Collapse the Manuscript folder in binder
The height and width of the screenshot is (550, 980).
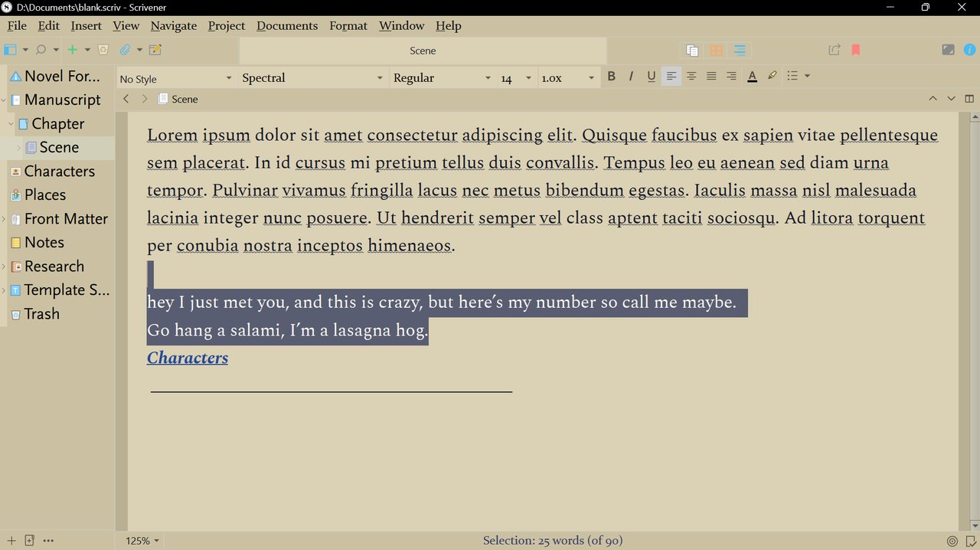tap(4, 100)
